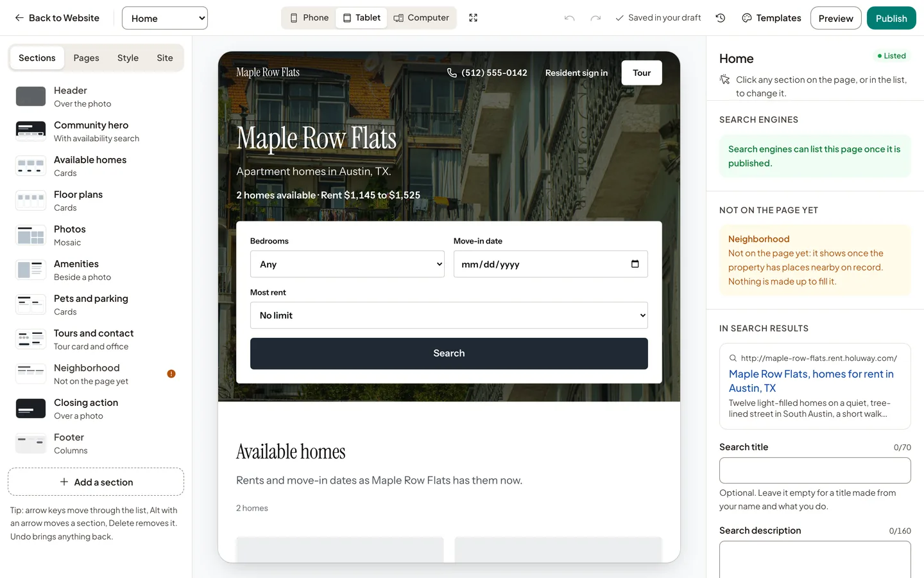This screenshot has width=924, height=578.
Task: Select the Available homes section icon
Action: (x=31, y=166)
